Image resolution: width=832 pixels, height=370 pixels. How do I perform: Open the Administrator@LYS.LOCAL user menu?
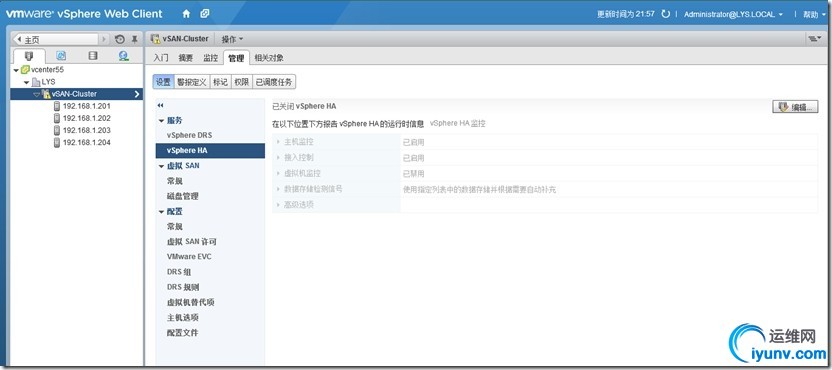733,14
